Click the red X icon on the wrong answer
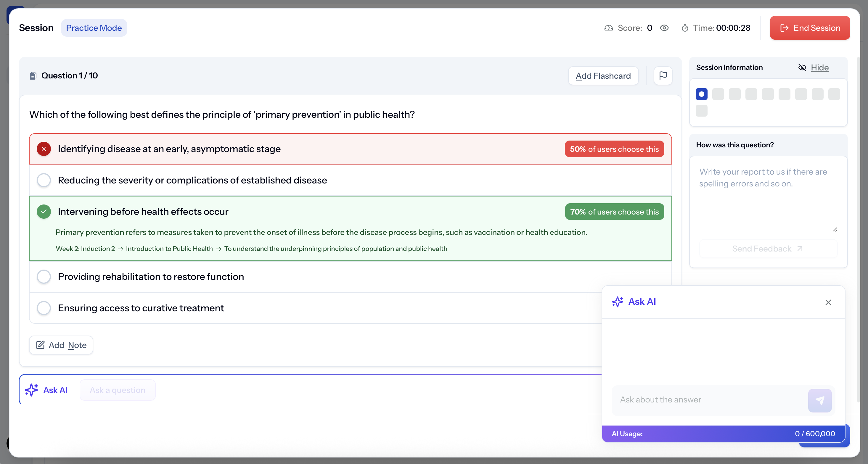868x464 pixels. tap(44, 149)
